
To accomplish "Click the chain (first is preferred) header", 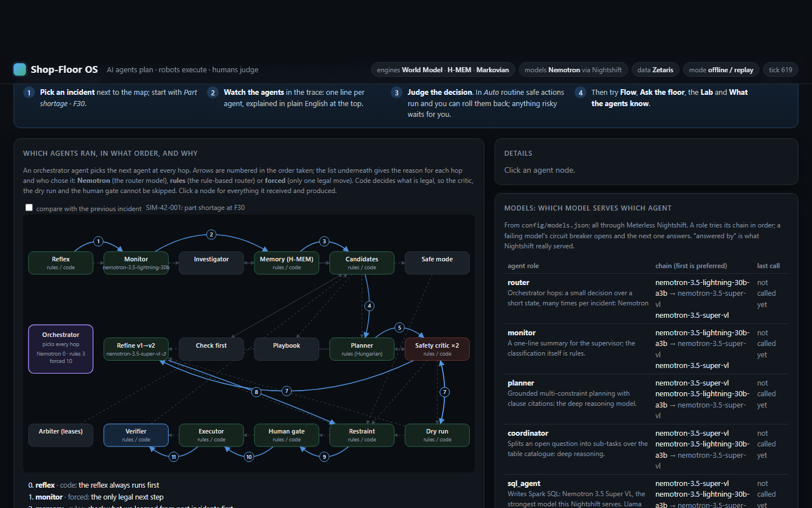I will click(x=691, y=266).
